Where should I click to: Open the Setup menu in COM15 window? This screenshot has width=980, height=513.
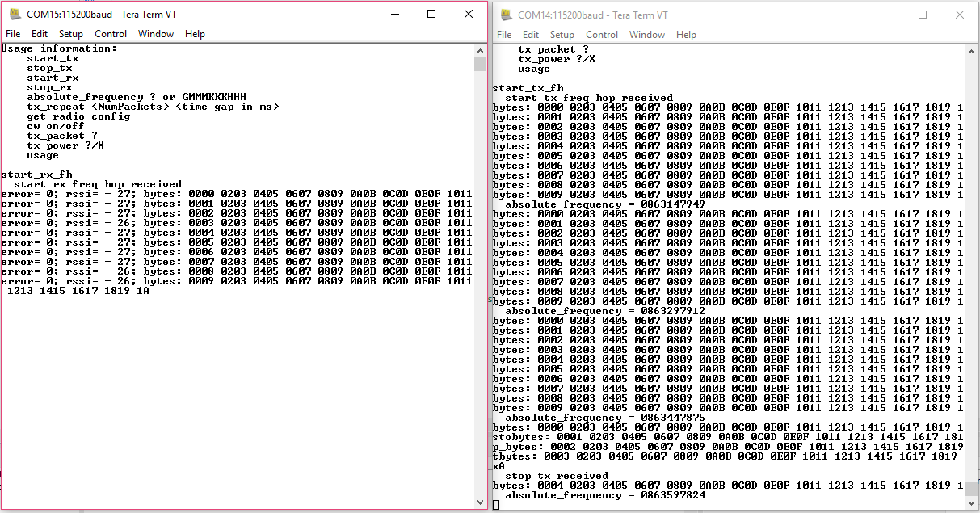tap(71, 34)
